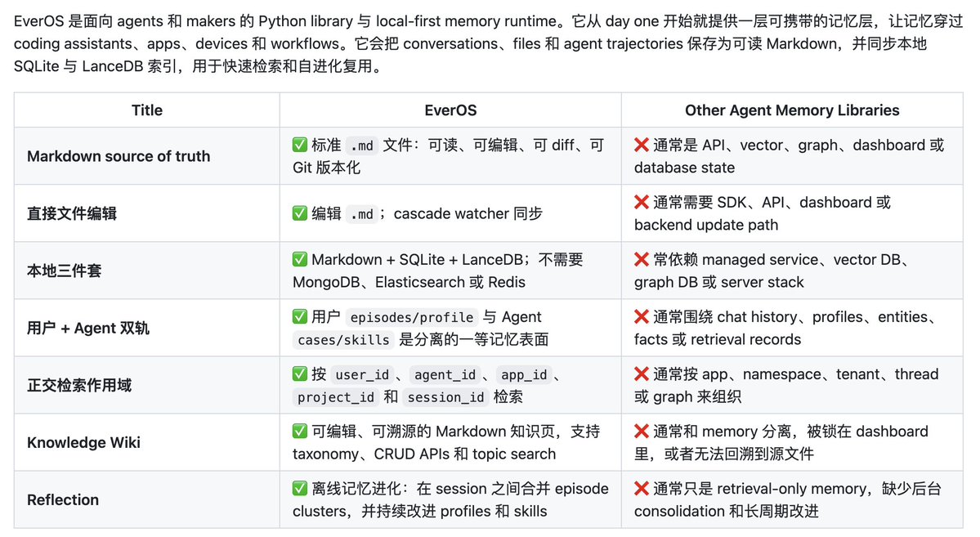Screen dimensions: 980x537
Task: Click the cases/skills code tag
Action: [x=344, y=340]
